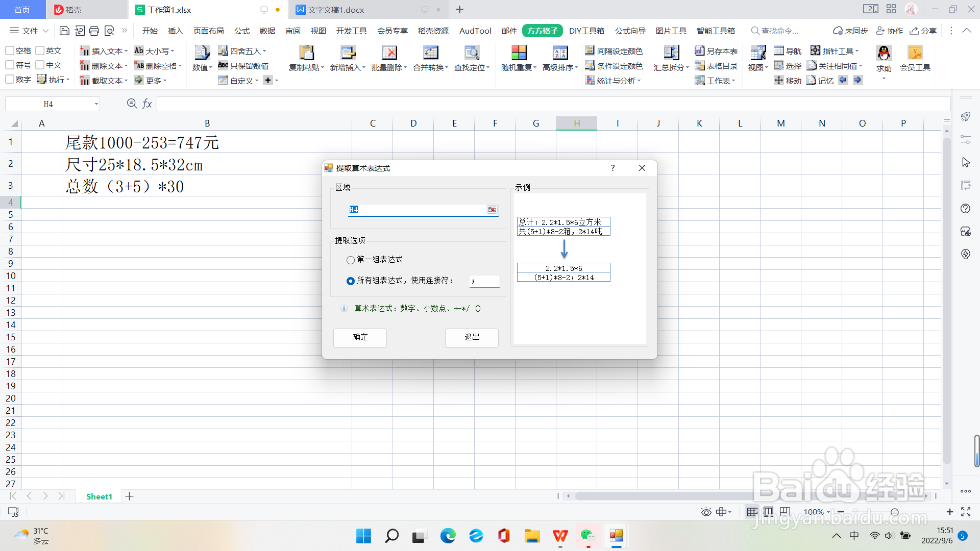Click the 高级排序 sort icon
The height and width of the screenshot is (551, 980).
[560, 53]
